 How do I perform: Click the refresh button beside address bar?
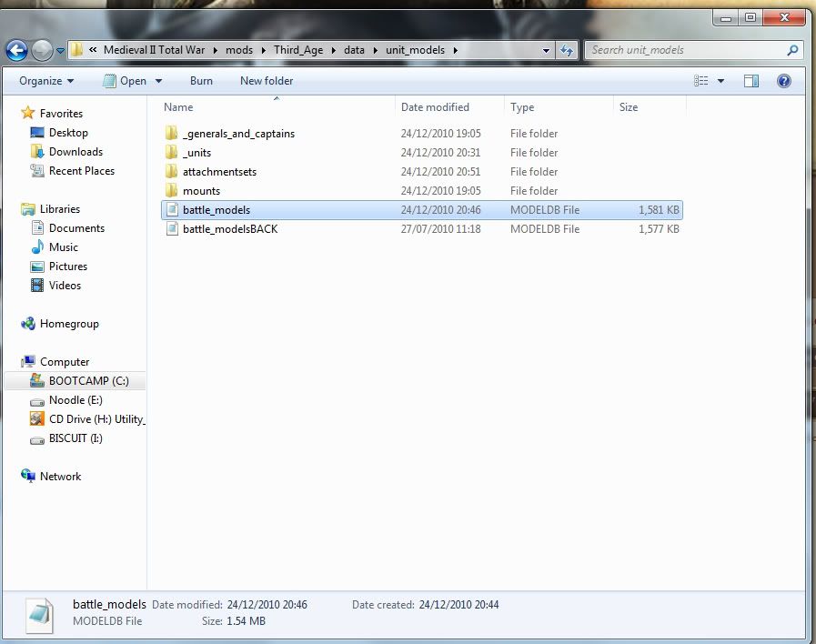click(568, 51)
